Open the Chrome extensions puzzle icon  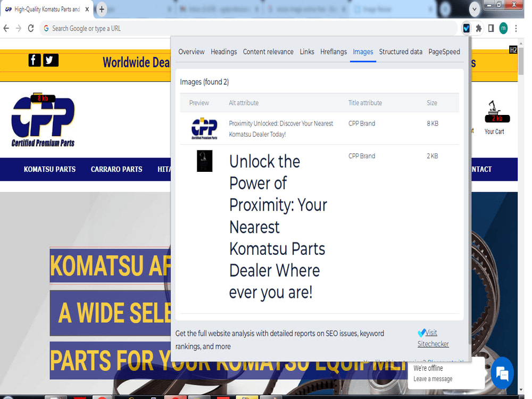478,29
